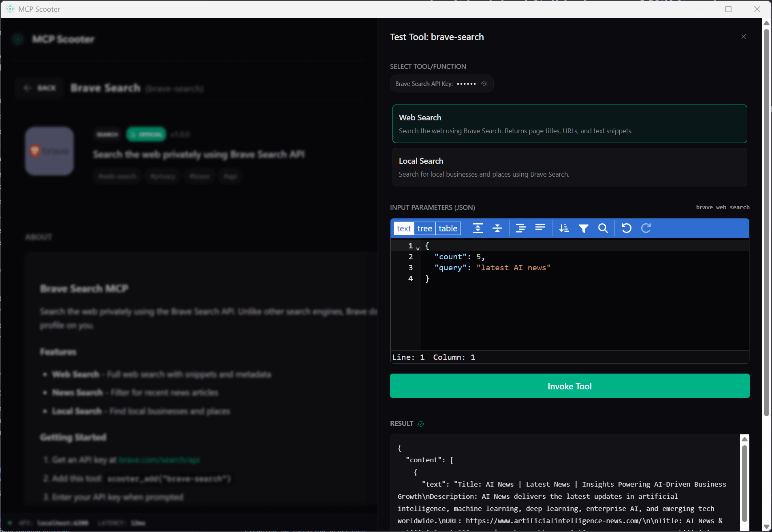Switch JSON editor to text mode
Image resolution: width=772 pixels, height=532 pixels.
click(404, 229)
